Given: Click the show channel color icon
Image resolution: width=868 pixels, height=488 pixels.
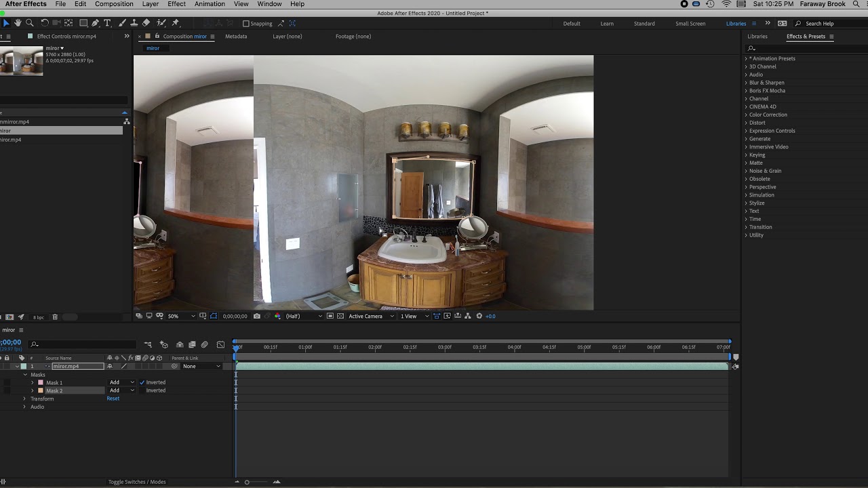Looking at the screenshot, I should 277,316.
